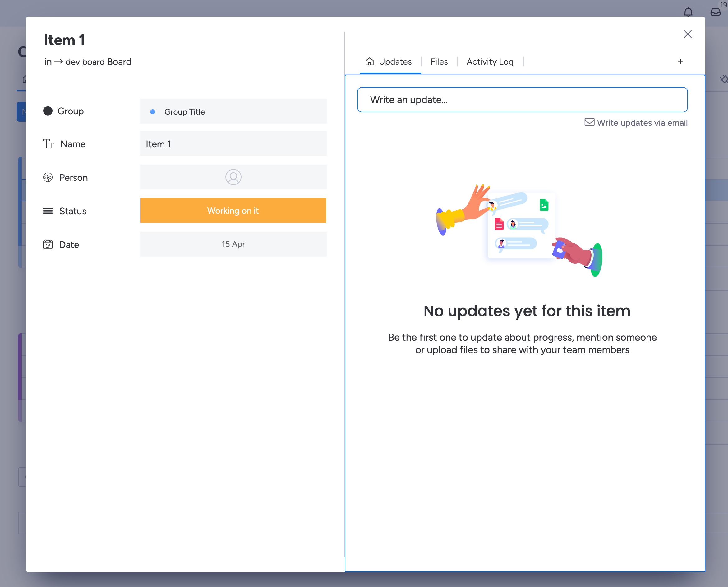
Task: Click the Name text type icon
Action: pyautogui.click(x=48, y=144)
